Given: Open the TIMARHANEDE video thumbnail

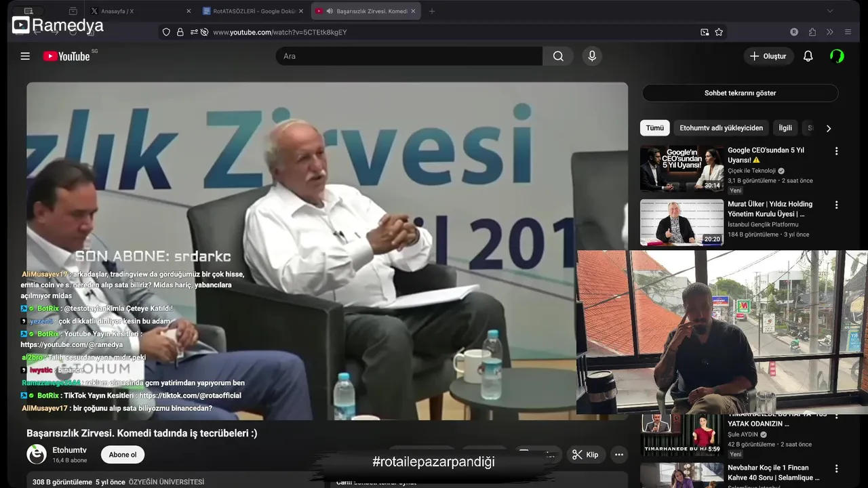Looking at the screenshot, I should (x=682, y=434).
